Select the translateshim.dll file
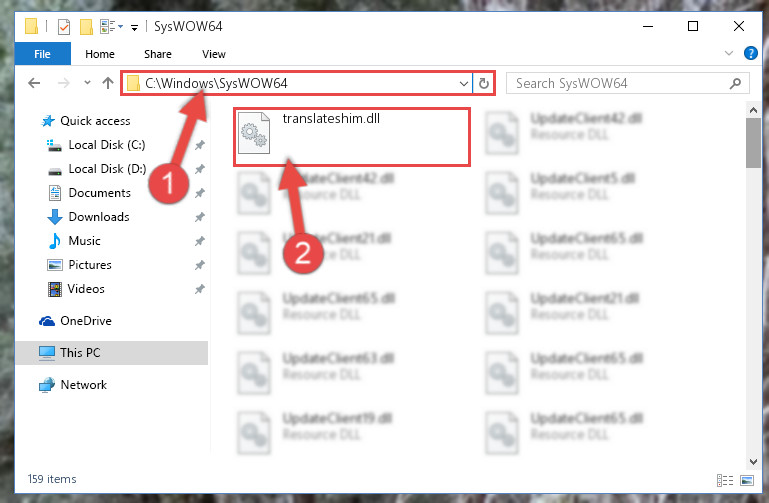The height and width of the screenshot is (503, 769). 352,137
